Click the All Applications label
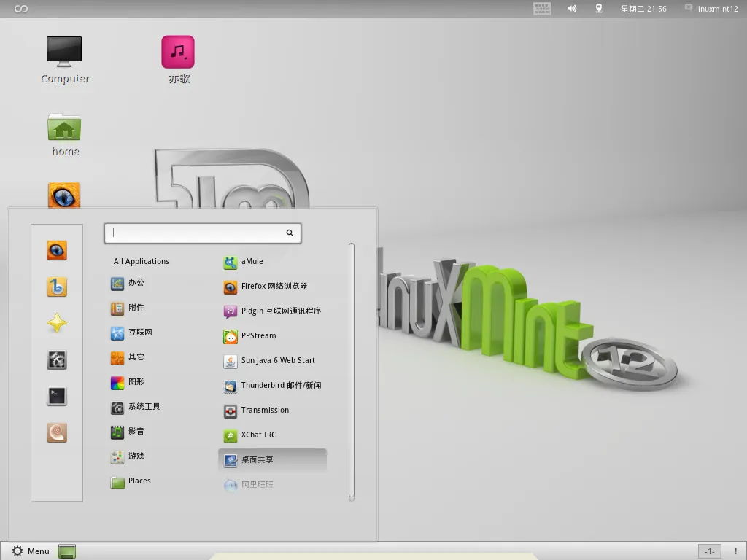 click(x=142, y=261)
